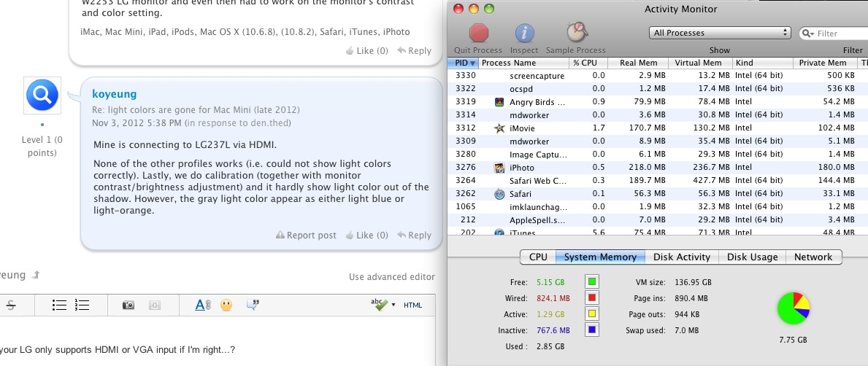Click into the reply text area
Screen dimensions: 868x366
pyautogui.click(x=218, y=341)
